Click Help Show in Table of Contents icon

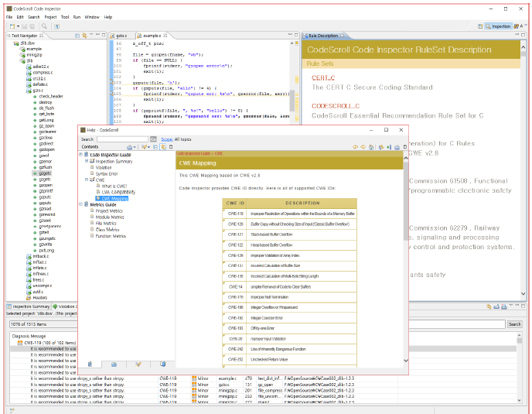coord(381,147)
